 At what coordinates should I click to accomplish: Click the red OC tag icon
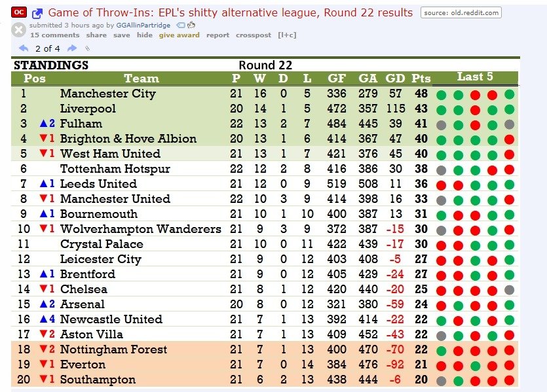pyautogui.click(x=20, y=12)
